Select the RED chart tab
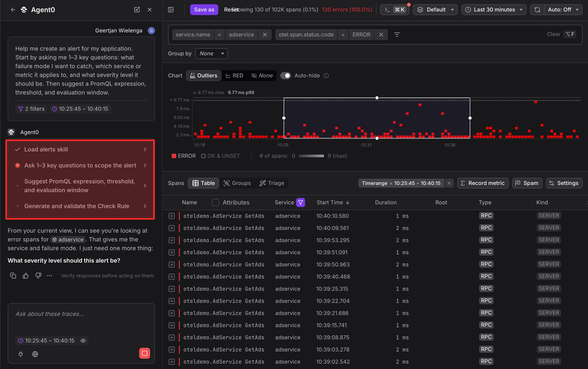This screenshot has width=588, height=369. [x=235, y=76]
